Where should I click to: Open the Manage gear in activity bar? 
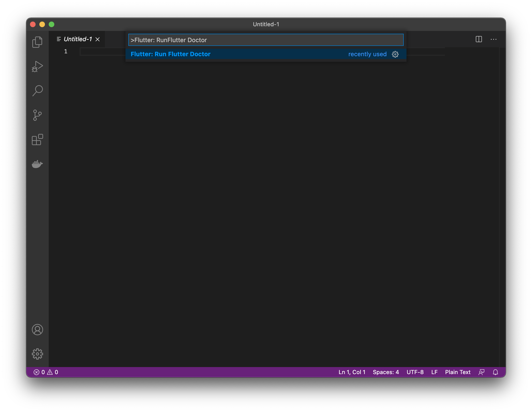click(x=37, y=354)
